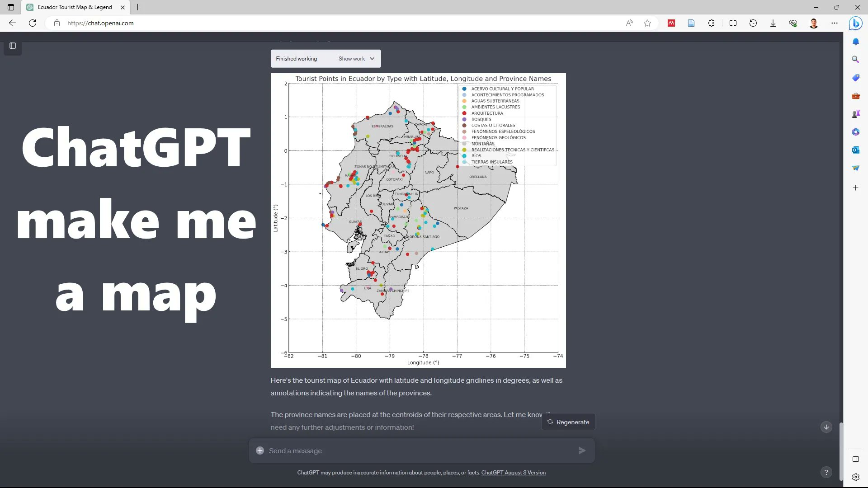Click the tourist map image
This screenshot has height=488, width=868.
coord(418,221)
